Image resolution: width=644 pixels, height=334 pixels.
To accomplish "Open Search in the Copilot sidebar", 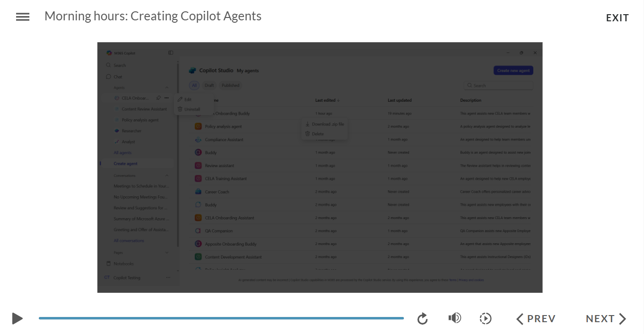I will coord(116,65).
